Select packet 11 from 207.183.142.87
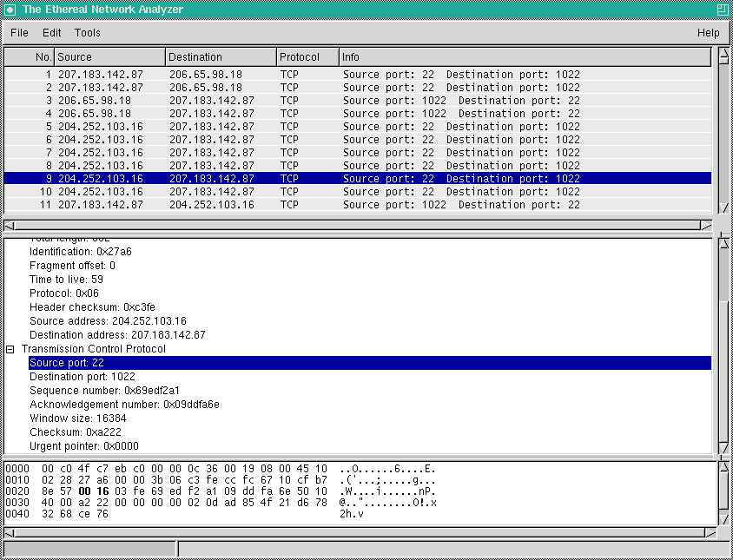Image resolution: width=733 pixels, height=560 pixels. 174,204
